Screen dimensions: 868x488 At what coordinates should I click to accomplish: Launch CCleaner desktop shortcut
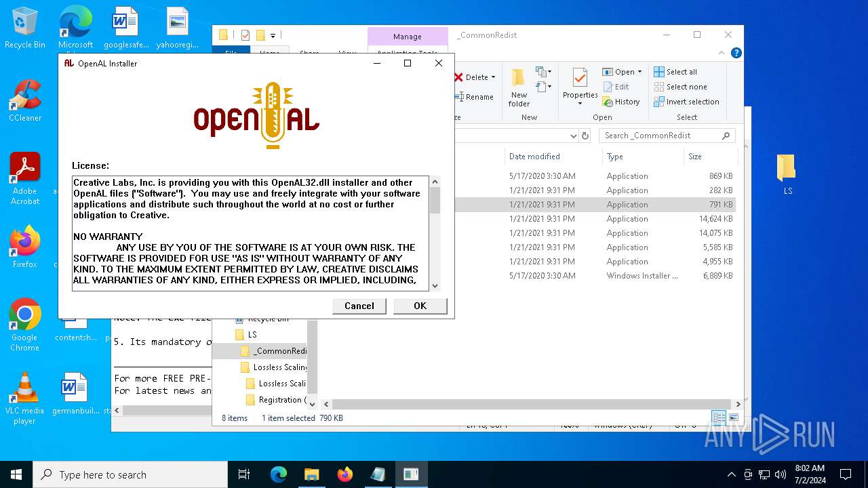[x=25, y=101]
